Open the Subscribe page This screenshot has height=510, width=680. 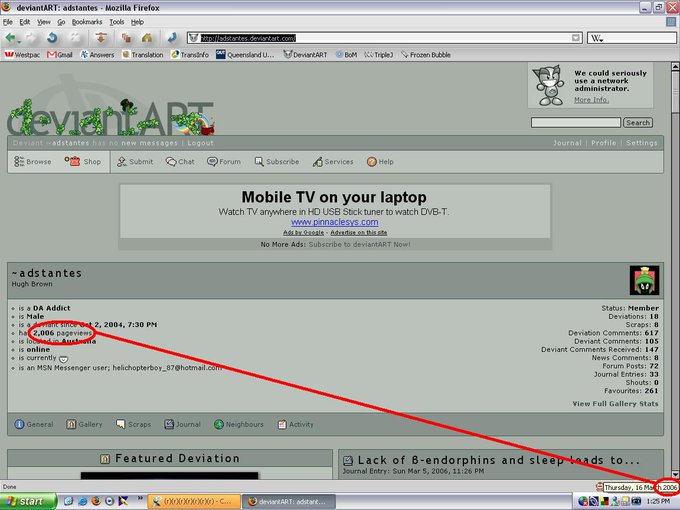click(277, 161)
